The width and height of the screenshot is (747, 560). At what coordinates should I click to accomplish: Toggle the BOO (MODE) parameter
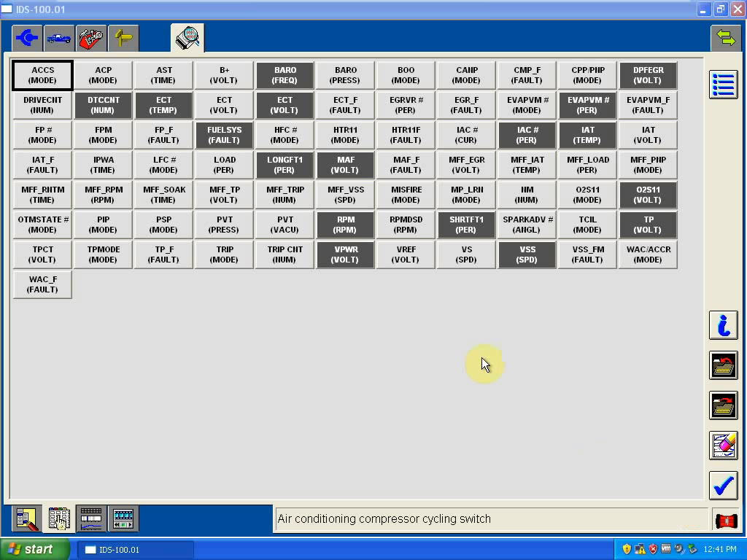point(406,75)
